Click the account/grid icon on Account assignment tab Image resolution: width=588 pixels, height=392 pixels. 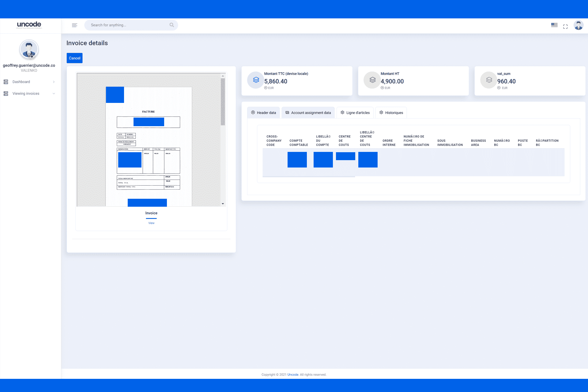(x=287, y=112)
